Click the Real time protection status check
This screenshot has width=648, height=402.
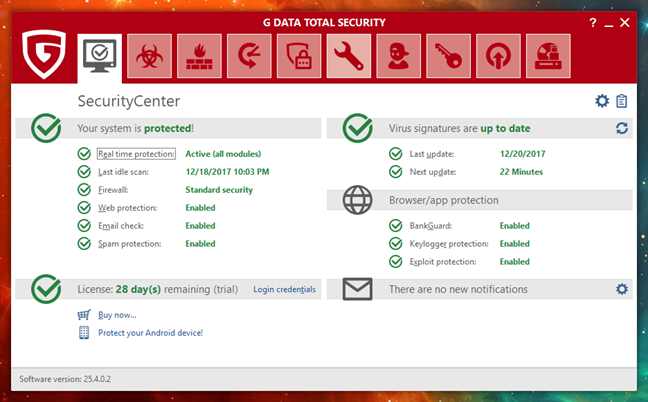click(84, 154)
